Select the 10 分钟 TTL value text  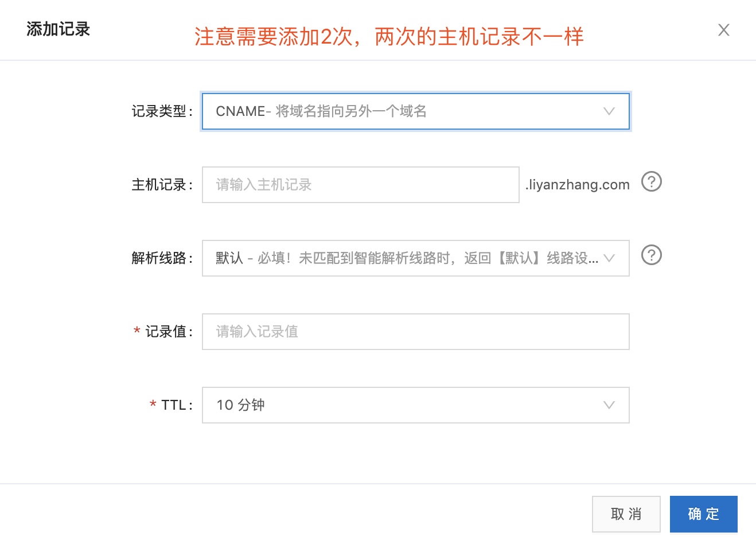point(240,405)
